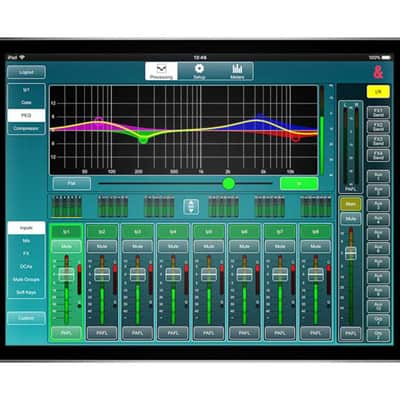Enable PAFL on channel Ip3
The height and width of the screenshot is (400, 400).
[x=138, y=333]
